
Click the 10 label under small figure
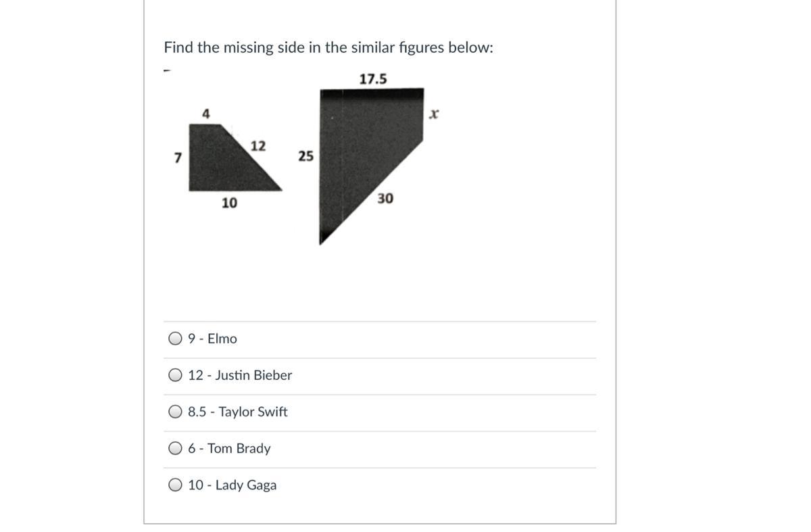229,203
